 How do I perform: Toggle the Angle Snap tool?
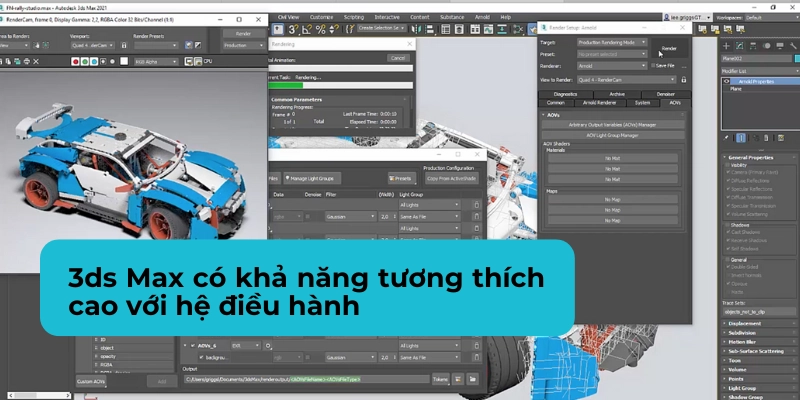[307, 30]
